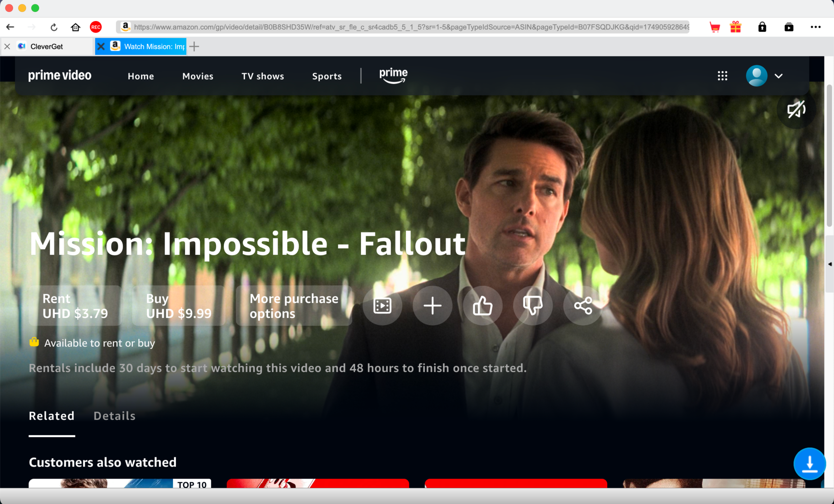The height and width of the screenshot is (504, 834).
Task: Click 'Customers also watched' heading
Action: coord(103,462)
